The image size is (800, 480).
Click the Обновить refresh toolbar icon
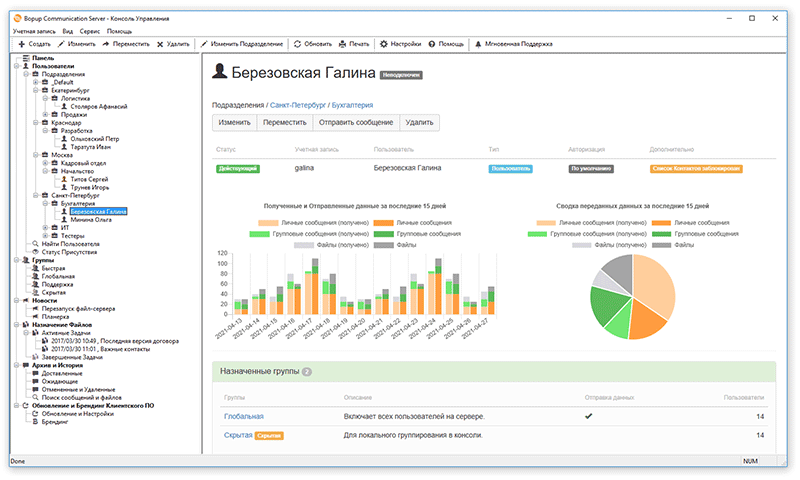pos(297,44)
